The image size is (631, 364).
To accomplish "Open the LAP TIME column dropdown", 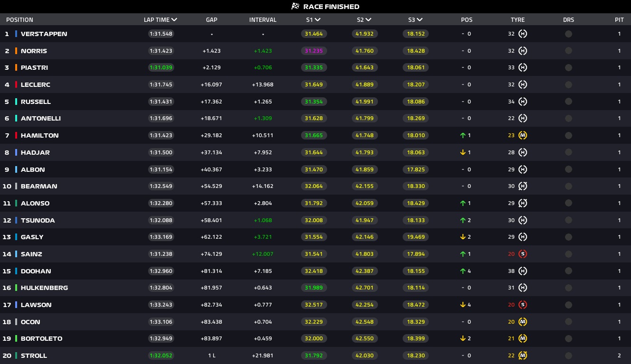I will pos(174,20).
